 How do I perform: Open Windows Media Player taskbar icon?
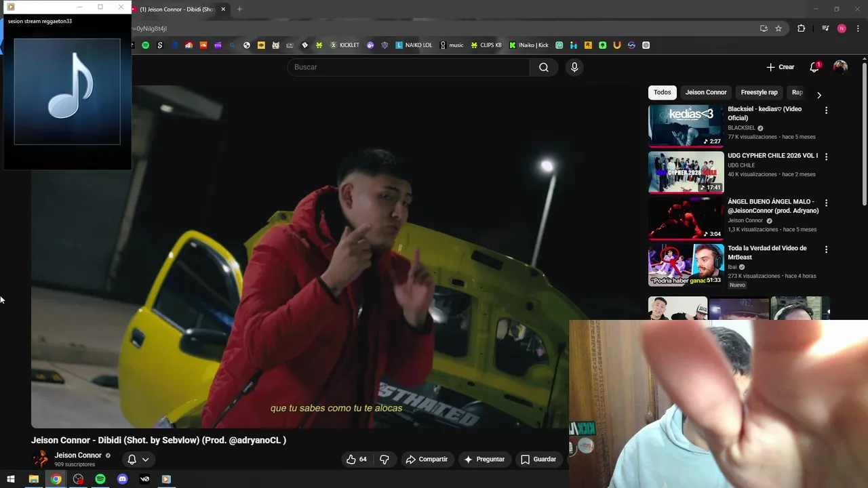(x=166, y=479)
